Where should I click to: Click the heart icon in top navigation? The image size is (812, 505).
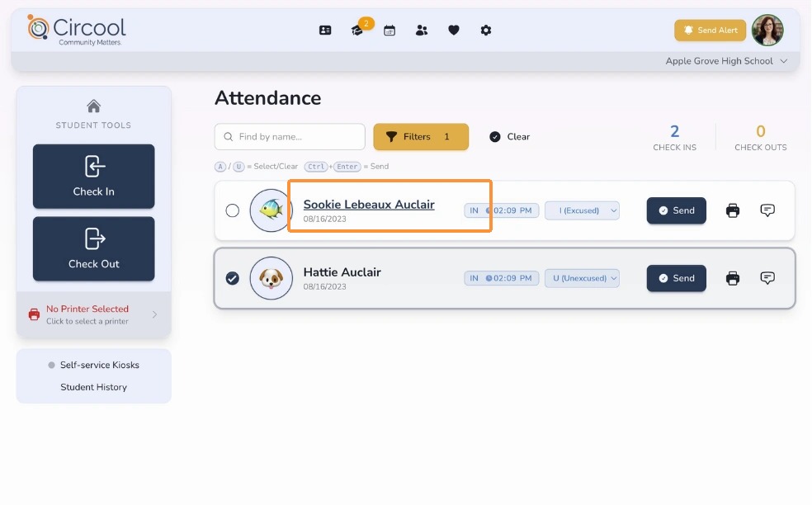click(454, 31)
